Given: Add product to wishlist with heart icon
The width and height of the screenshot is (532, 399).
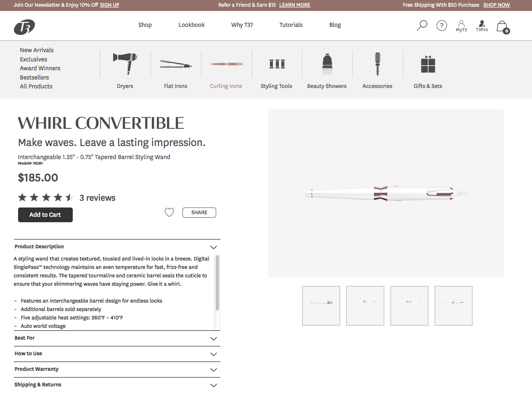Looking at the screenshot, I should (x=169, y=213).
